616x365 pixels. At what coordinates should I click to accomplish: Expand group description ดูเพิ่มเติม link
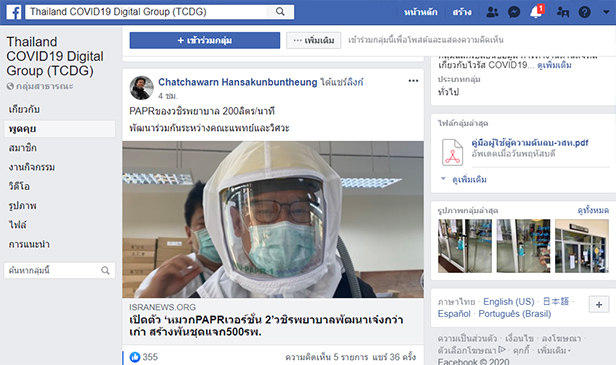tap(554, 65)
